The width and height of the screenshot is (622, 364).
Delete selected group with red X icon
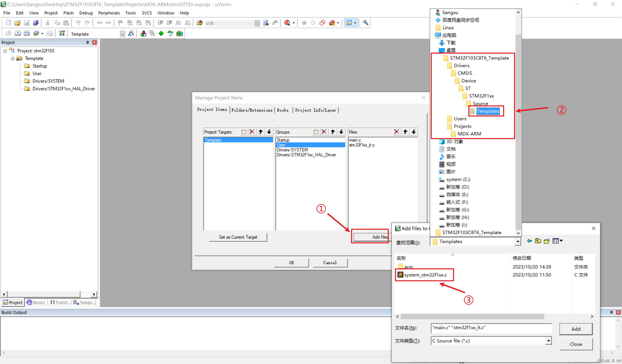324,132
